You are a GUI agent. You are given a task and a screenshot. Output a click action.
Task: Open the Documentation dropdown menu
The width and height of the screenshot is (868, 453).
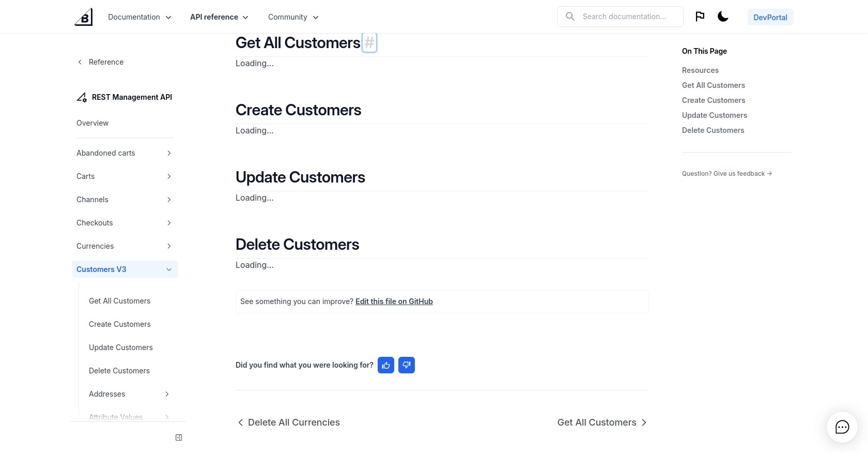tap(139, 17)
